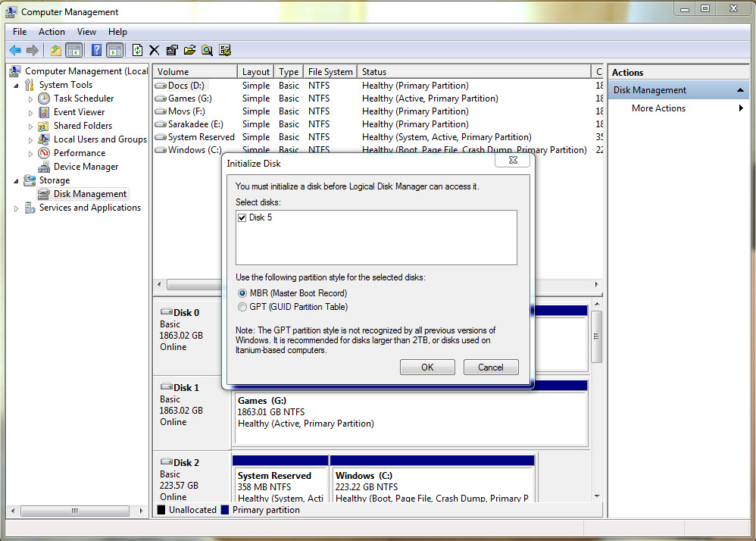Uncheck the Disk 5 checkbox

(x=242, y=217)
